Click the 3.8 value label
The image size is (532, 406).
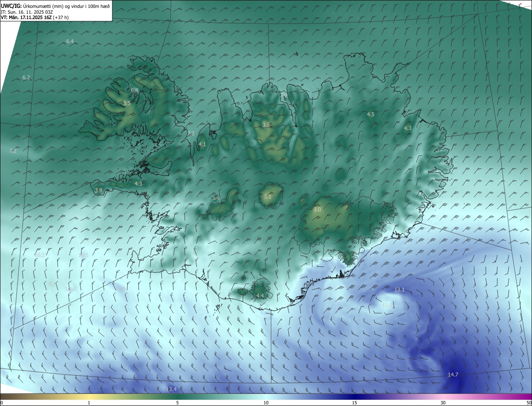99,190
